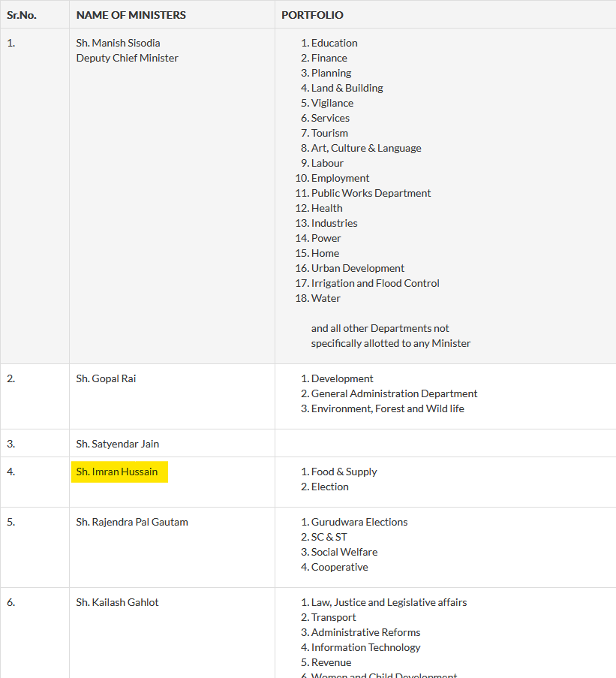Select the Gurudwara Elections portfolio entry
Image resolution: width=616 pixels, height=678 pixels.
click(359, 522)
